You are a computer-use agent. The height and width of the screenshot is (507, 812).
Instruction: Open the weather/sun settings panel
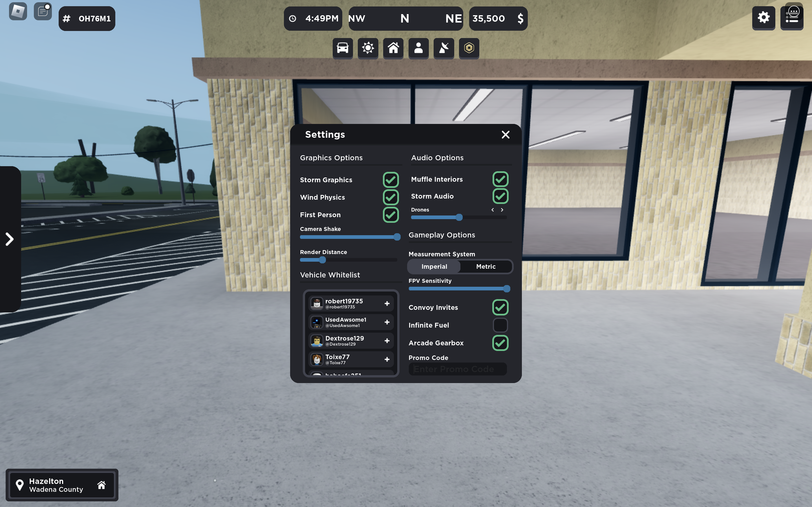tap(368, 48)
